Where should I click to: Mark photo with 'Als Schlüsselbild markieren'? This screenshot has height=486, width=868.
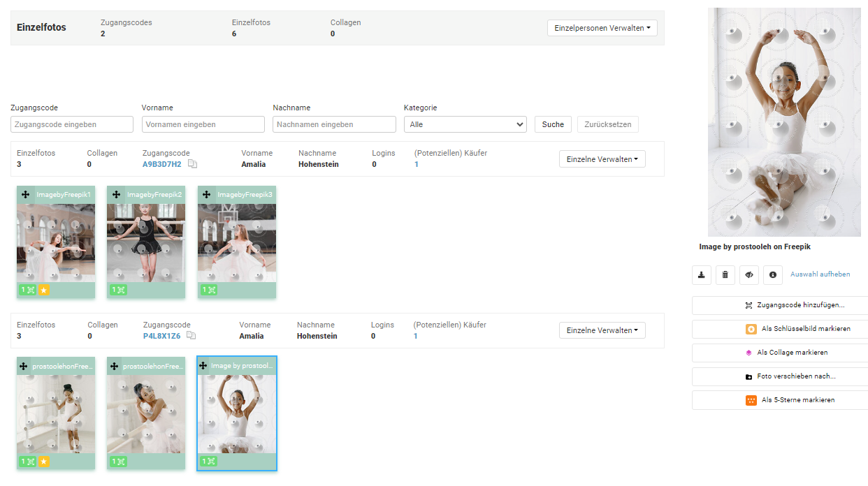[x=780, y=329]
